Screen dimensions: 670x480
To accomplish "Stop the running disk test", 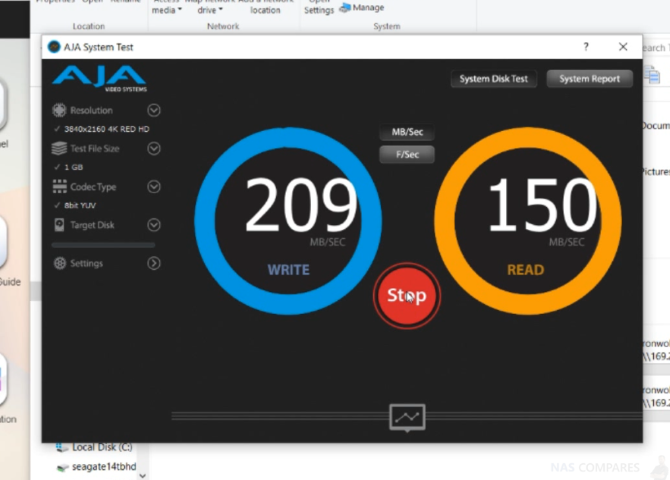I will [407, 295].
